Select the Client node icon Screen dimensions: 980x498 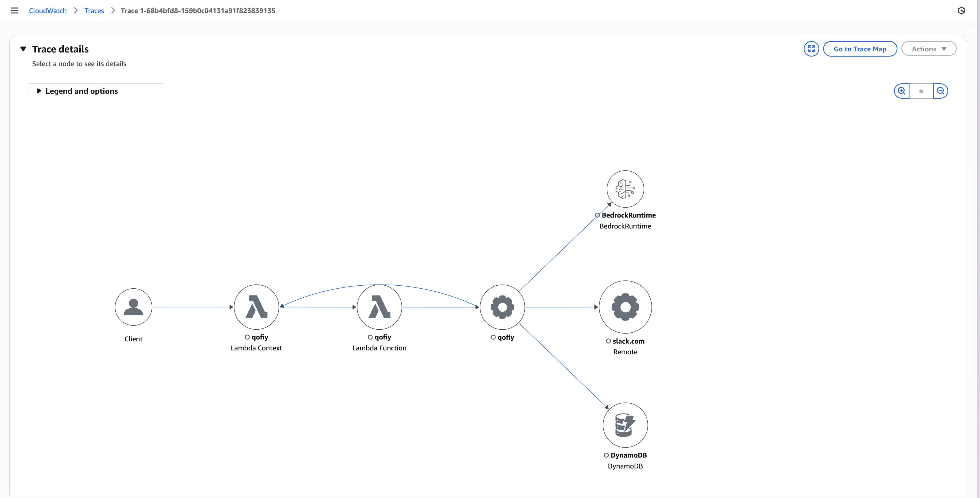134,307
